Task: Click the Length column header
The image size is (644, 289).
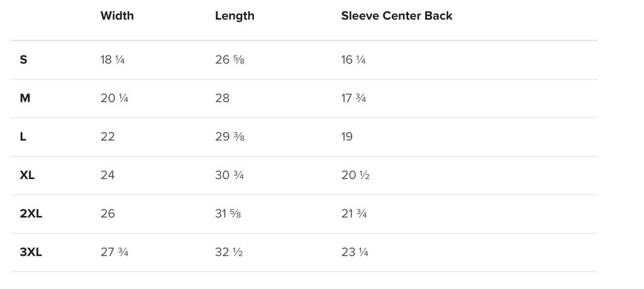Action: [235, 16]
